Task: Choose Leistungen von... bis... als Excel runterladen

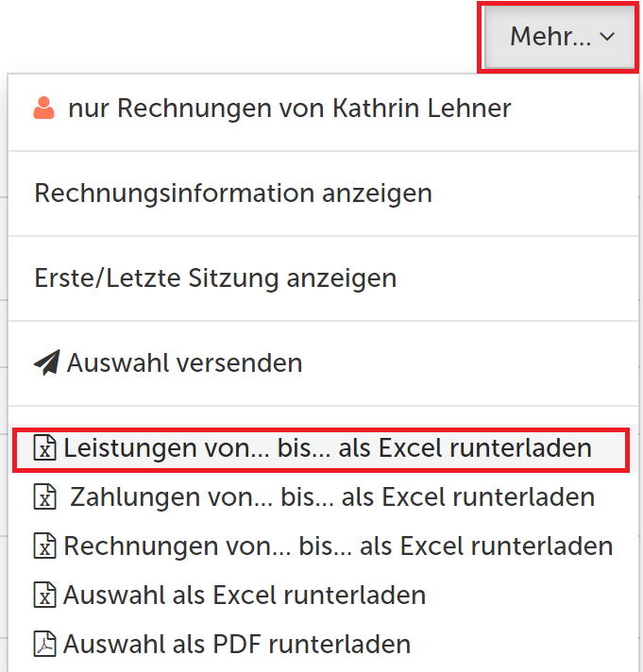Action: 328,448
